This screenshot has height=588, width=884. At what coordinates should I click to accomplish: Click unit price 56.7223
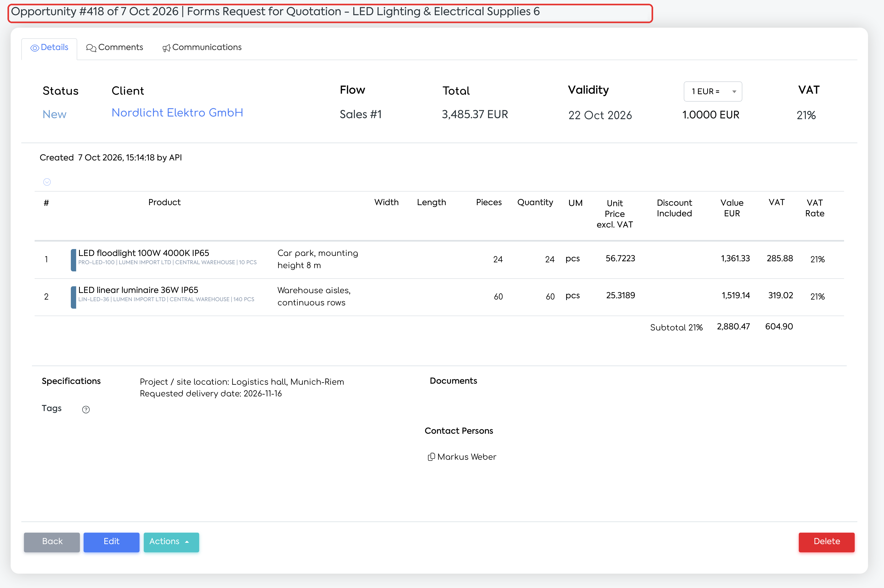coord(620,258)
